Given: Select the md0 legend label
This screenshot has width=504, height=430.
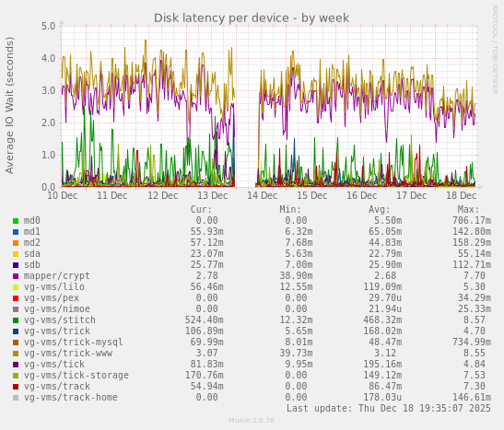Looking at the screenshot, I should [x=32, y=221].
